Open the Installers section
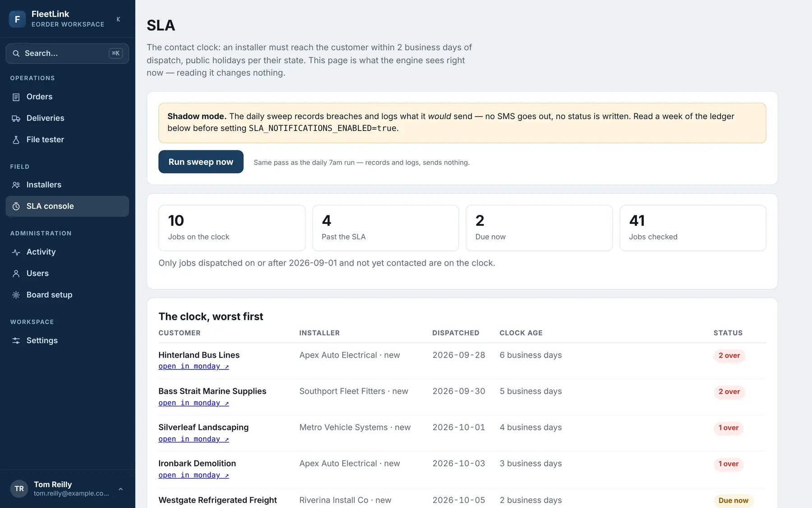Image resolution: width=812 pixels, height=508 pixels. point(67,185)
